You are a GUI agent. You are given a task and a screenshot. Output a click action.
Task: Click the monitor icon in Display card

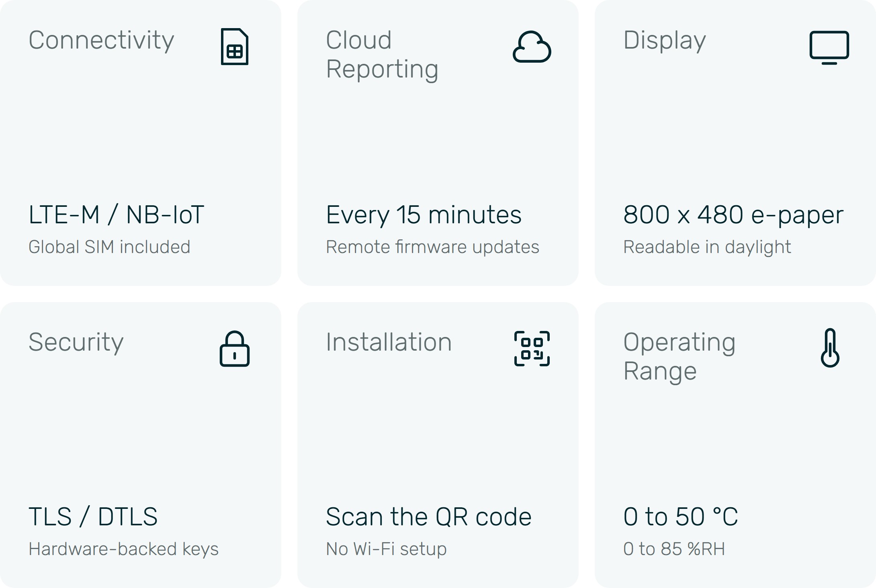(829, 47)
